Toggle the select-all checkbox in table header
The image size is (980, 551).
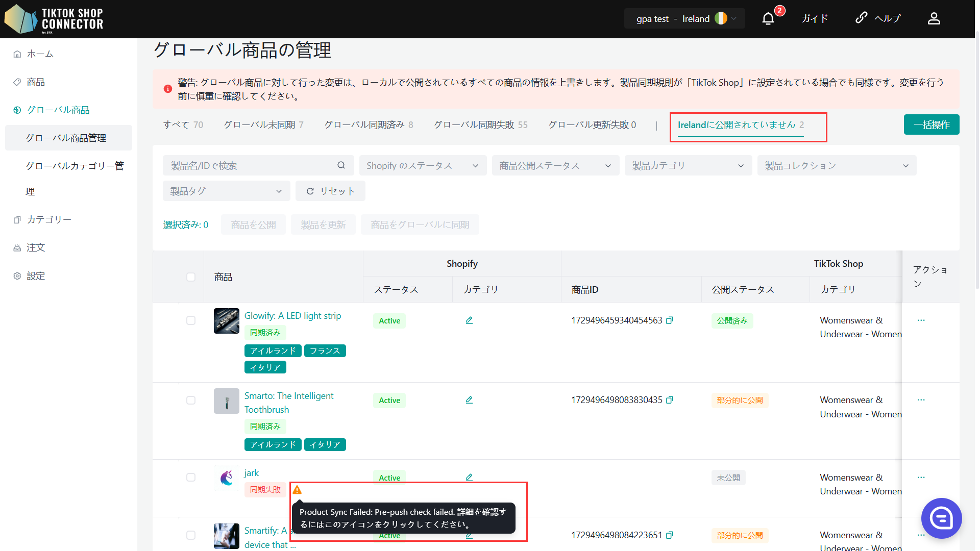191,277
